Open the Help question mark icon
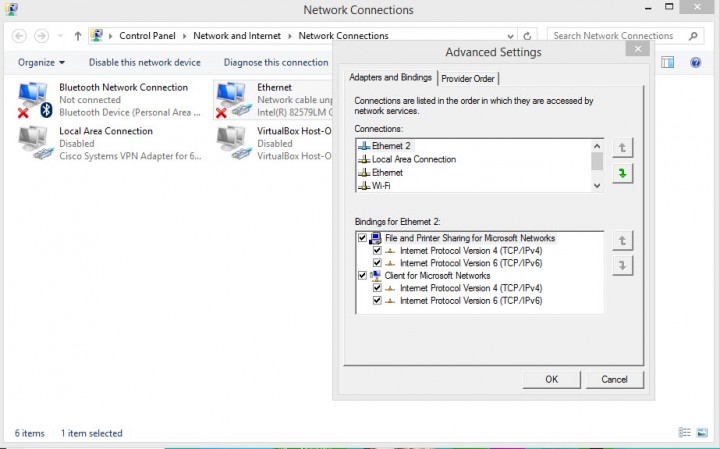This screenshot has height=449, width=720. click(695, 62)
